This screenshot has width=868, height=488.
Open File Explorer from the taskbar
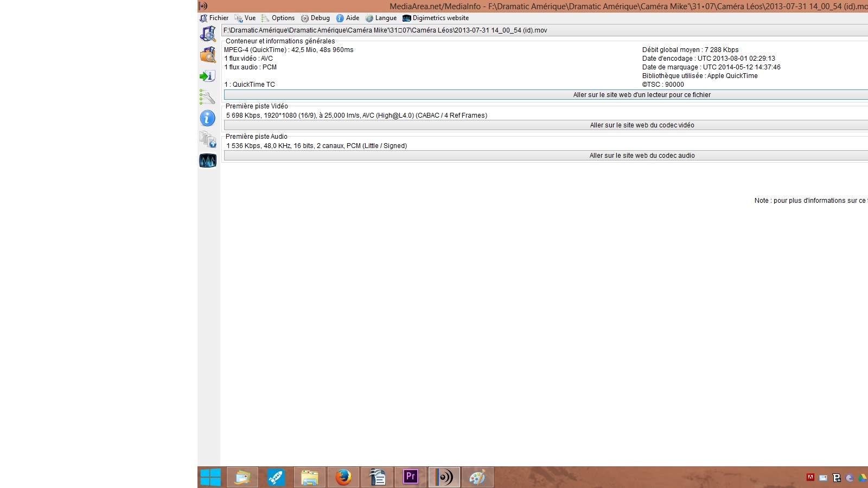pyautogui.click(x=309, y=477)
